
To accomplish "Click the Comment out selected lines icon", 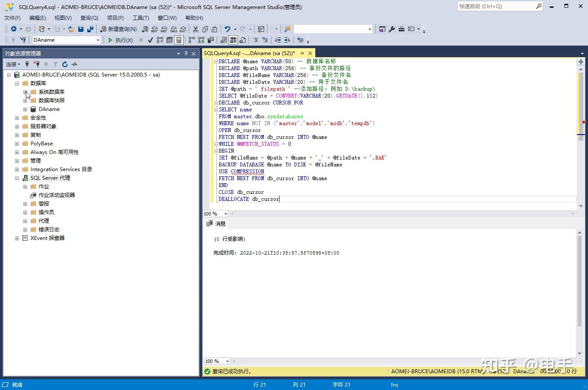I will (256, 40).
